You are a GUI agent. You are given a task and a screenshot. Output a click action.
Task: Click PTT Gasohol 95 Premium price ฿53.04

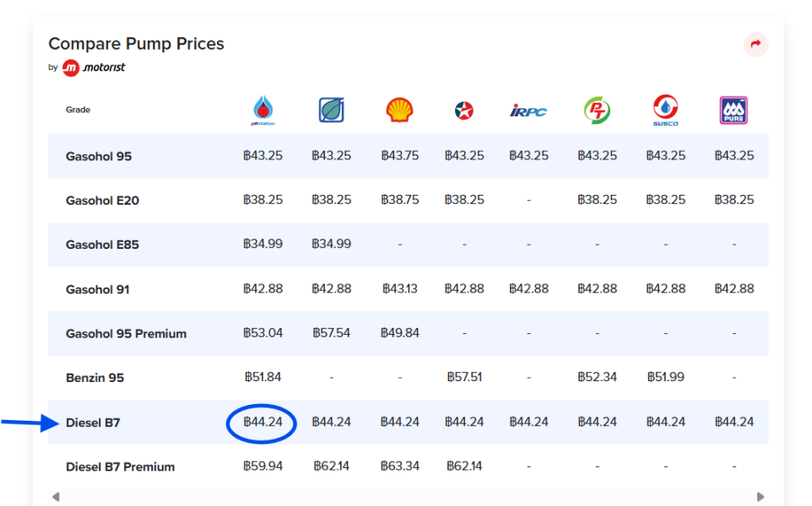(x=263, y=332)
